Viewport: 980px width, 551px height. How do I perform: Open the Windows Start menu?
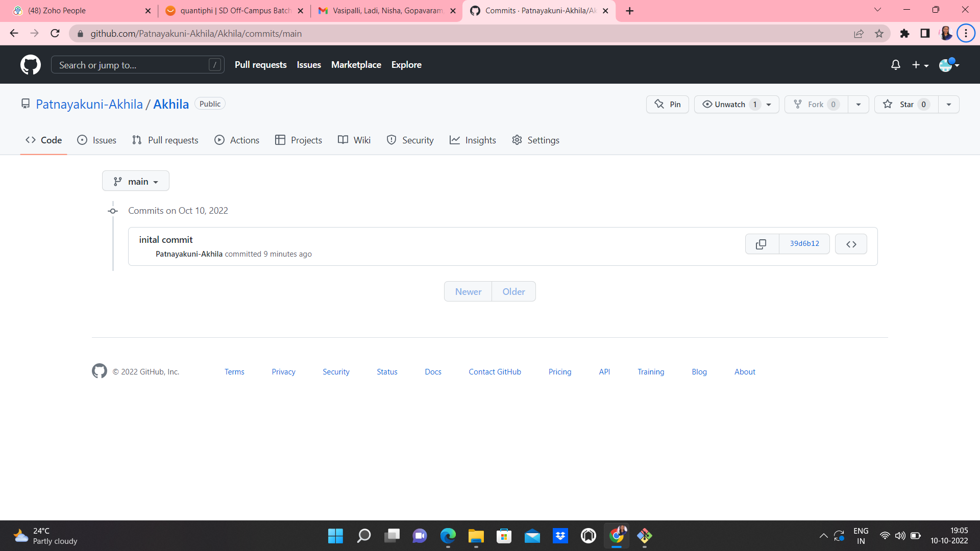pos(335,536)
